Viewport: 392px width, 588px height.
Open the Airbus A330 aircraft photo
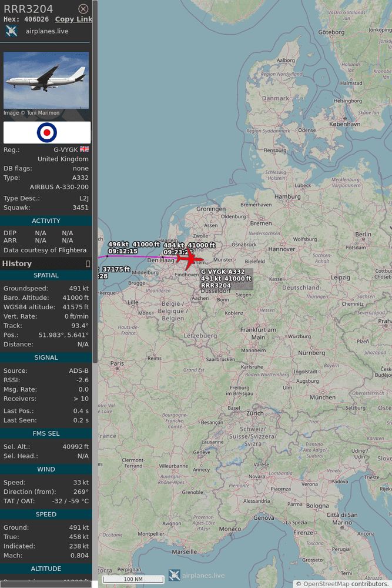pos(46,80)
